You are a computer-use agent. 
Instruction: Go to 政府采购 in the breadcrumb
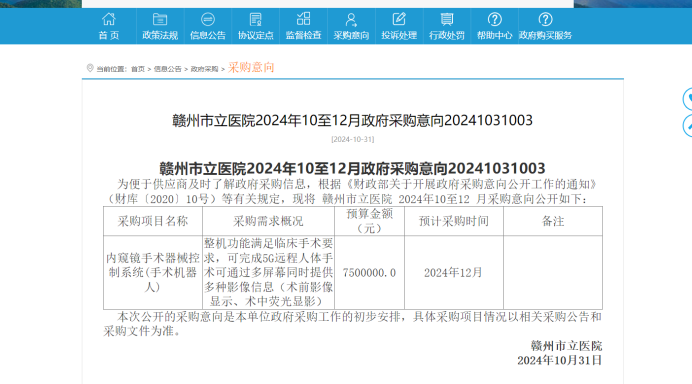pyautogui.click(x=204, y=69)
